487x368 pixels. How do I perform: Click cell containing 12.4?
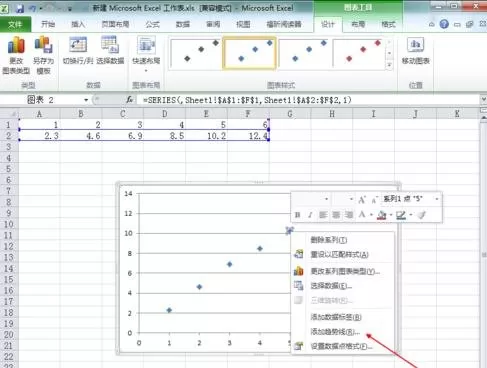(248, 136)
